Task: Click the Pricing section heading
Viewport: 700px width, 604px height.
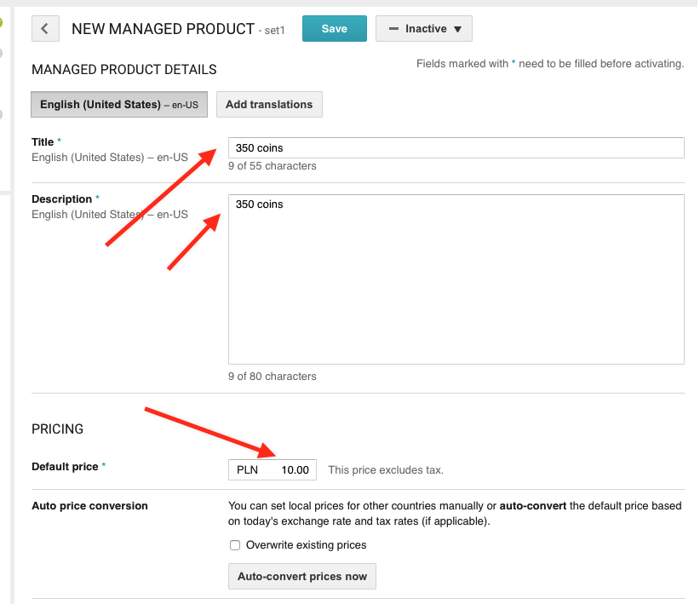Action: 58,429
